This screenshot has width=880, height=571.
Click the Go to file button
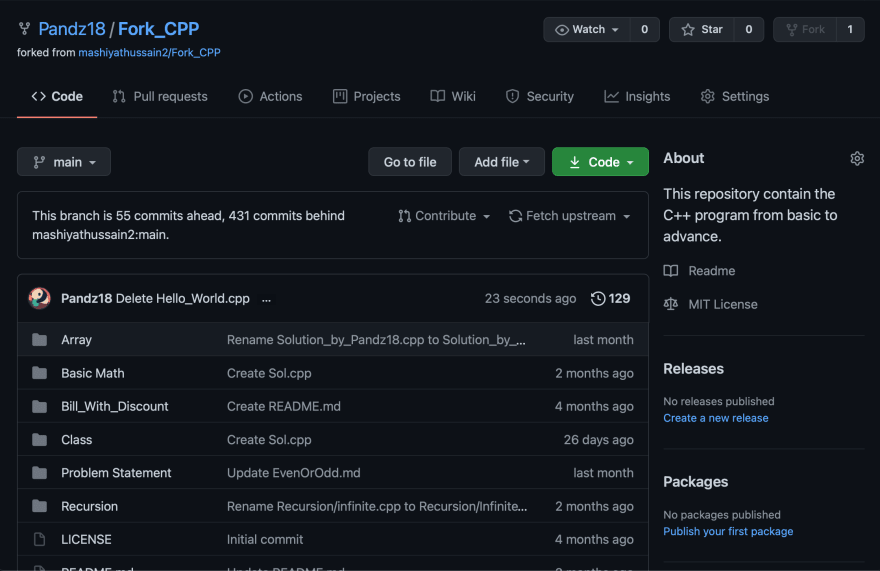coord(410,162)
